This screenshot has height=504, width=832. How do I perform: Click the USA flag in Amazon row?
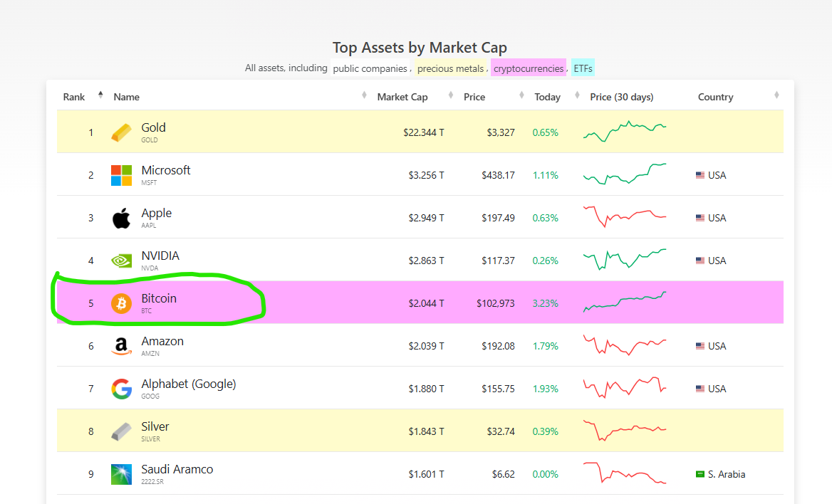click(700, 346)
